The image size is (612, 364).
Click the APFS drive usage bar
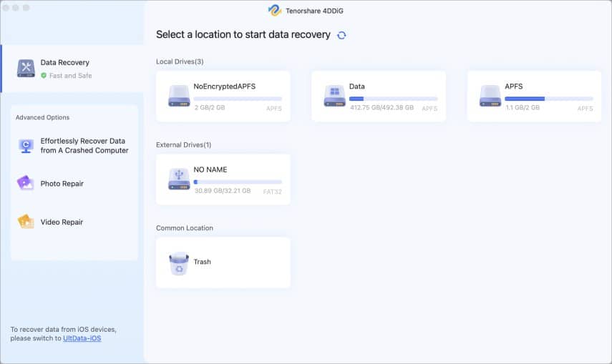(549, 99)
